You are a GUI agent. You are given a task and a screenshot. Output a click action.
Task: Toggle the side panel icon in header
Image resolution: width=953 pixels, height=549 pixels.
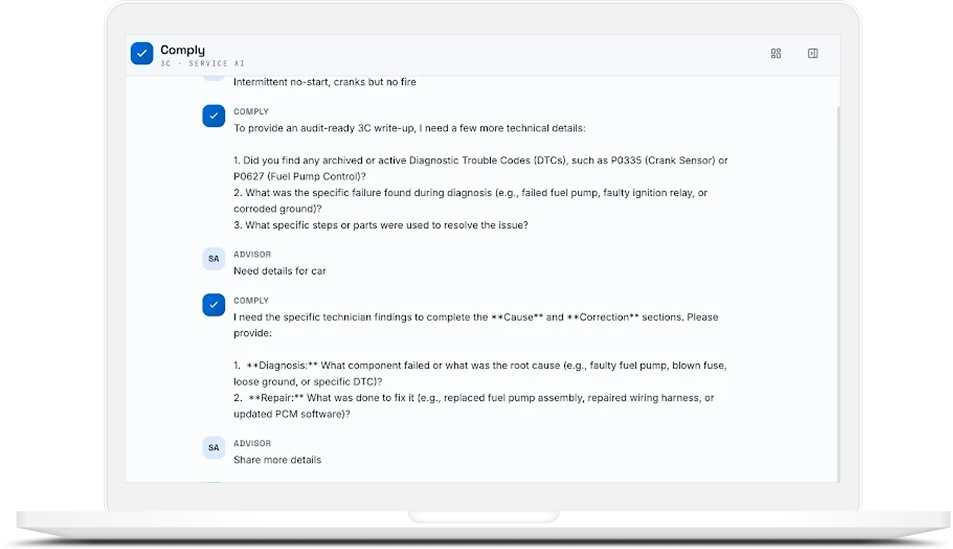pyautogui.click(x=813, y=54)
